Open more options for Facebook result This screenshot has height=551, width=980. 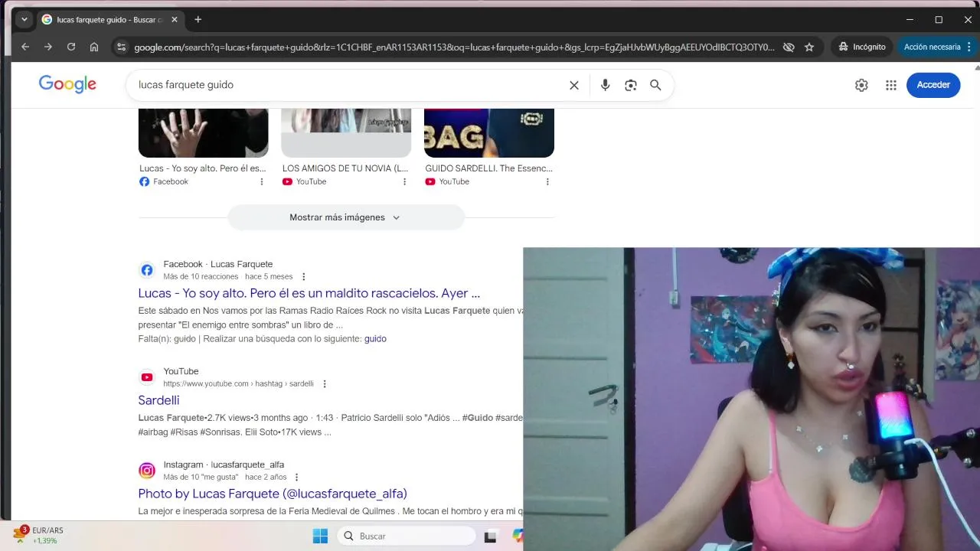303,276
